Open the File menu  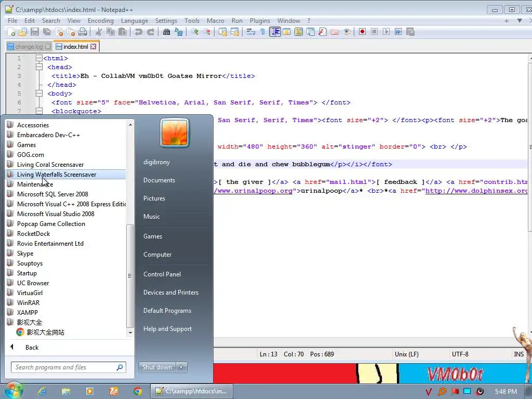[x=12, y=21]
